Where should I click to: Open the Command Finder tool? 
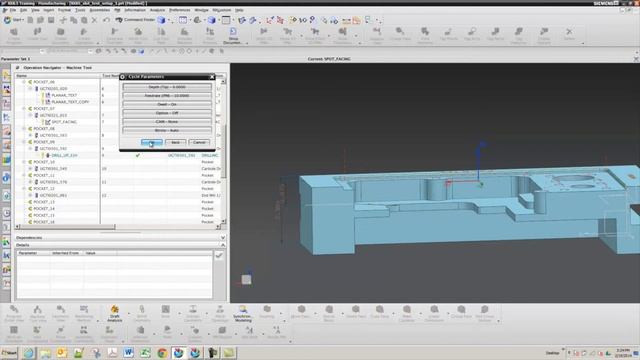135,20
